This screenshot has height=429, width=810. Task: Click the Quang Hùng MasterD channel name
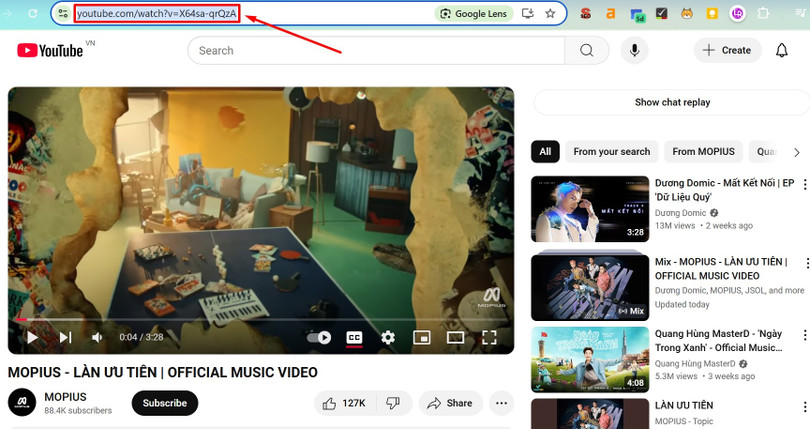(x=695, y=363)
